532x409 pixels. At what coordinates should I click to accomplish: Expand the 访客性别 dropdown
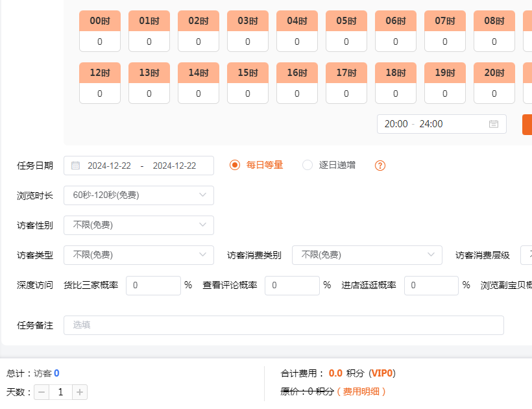tap(138, 225)
